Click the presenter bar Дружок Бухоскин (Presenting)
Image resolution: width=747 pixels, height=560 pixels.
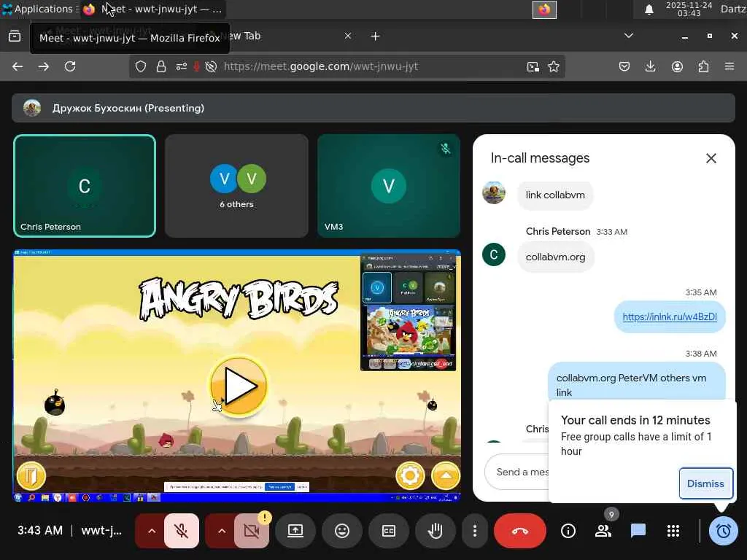373,108
